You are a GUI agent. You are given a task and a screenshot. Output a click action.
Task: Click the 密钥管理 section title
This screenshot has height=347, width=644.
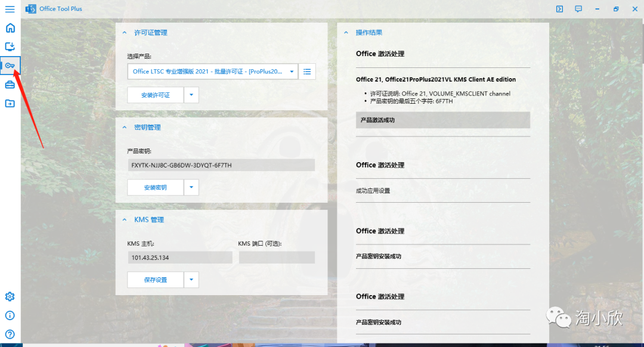147,128
